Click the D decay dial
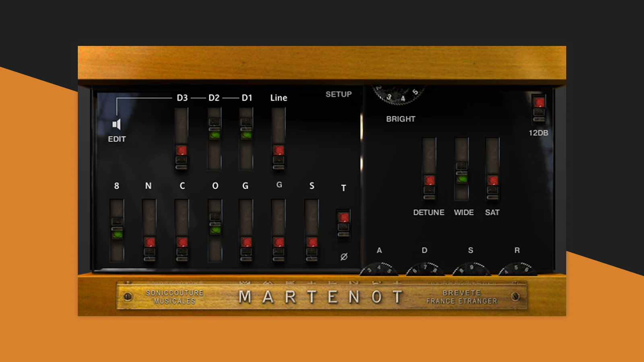 425,269
